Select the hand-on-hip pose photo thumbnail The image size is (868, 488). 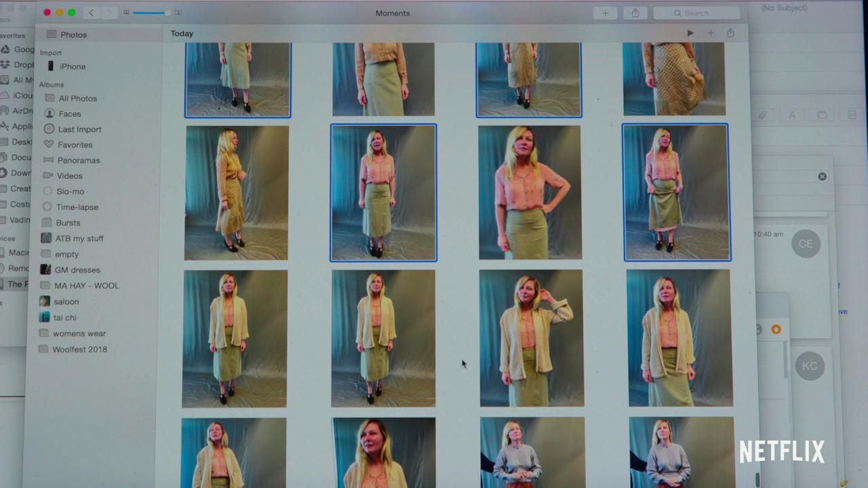(x=530, y=192)
